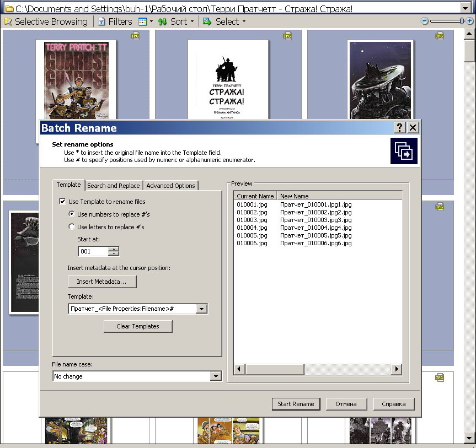Open the File name case dropdown
Image resolution: width=476 pixels, height=448 pixels.
(x=216, y=376)
